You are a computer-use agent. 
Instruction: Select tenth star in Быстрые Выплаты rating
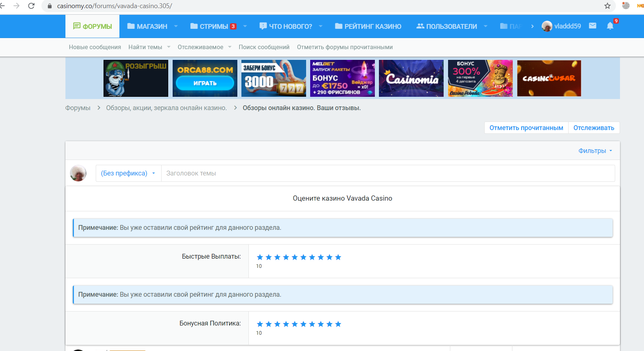(x=338, y=257)
